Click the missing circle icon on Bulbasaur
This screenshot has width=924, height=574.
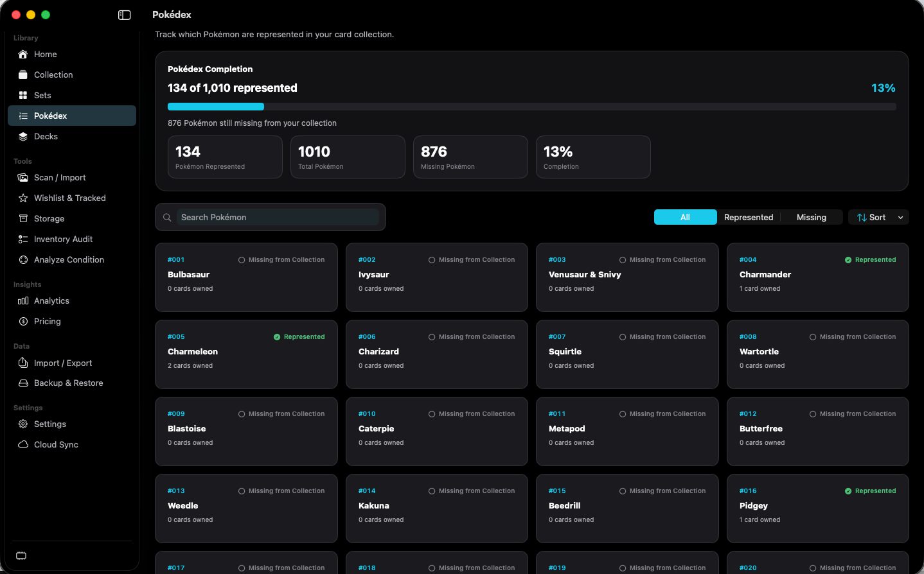(x=242, y=260)
